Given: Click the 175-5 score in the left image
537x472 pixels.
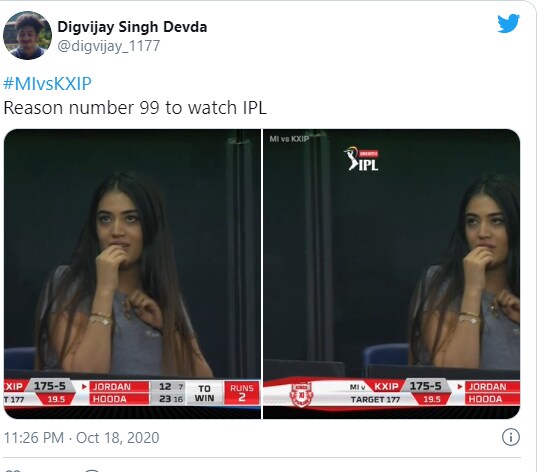Looking at the screenshot, I should click(x=50, y=386).
